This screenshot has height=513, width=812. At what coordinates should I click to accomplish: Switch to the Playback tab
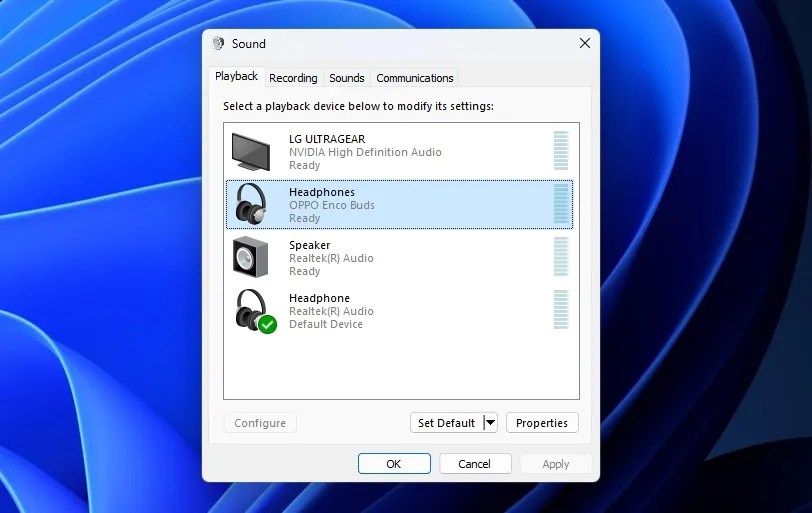(x=236, y=77)
